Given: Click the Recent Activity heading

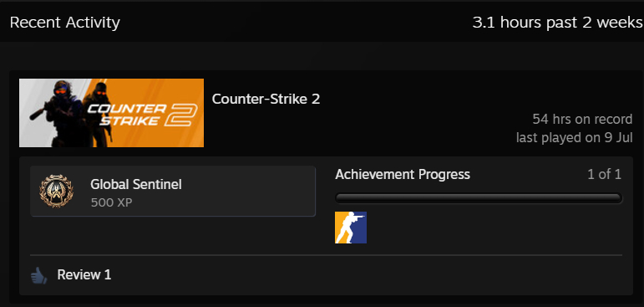Looking at the screenshot, I should click(x=65, y=23).
